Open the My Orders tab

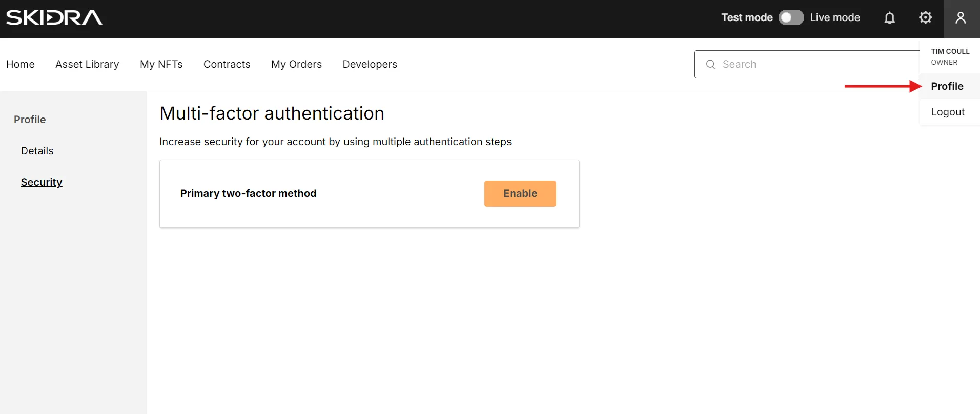click(x=297, y=64)
